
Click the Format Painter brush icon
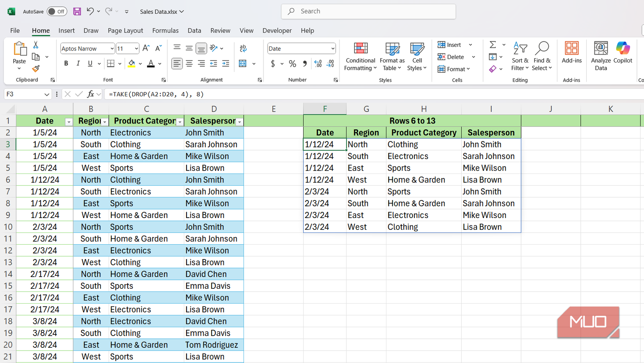[36, 69]
